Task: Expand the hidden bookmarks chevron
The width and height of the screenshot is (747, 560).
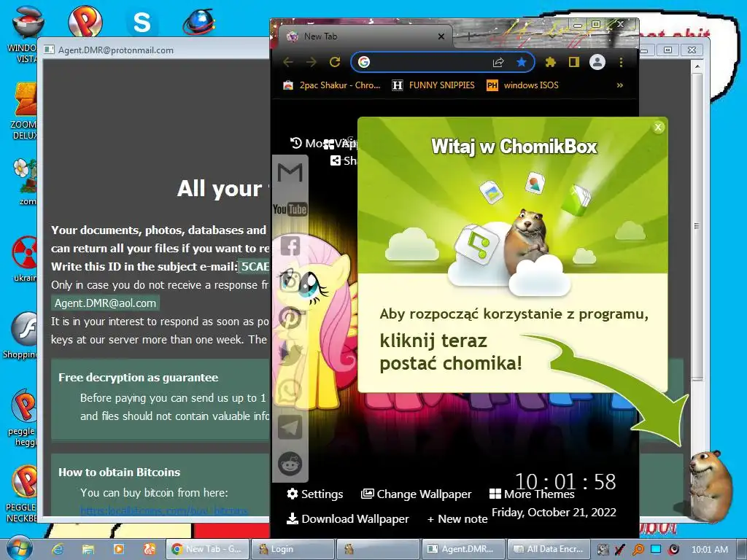Action: pos(620,85)
